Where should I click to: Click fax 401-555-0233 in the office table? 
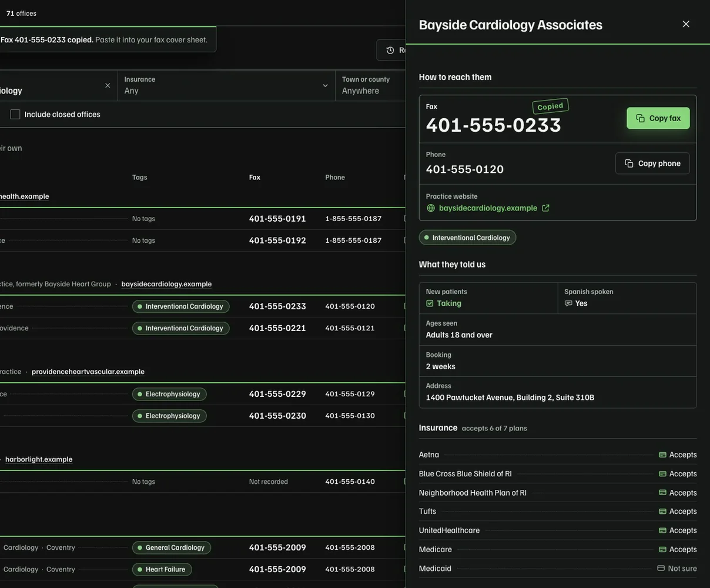(277, 306)
